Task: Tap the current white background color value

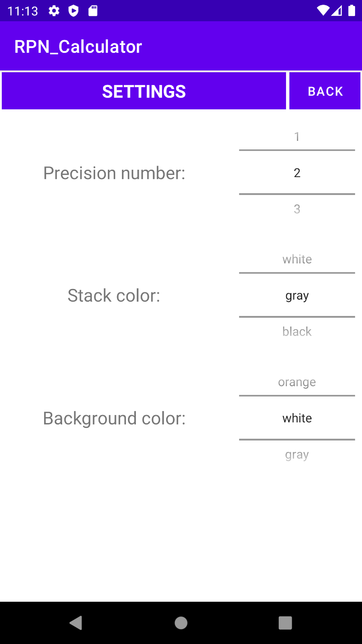Action: click(x=297, y=418)
